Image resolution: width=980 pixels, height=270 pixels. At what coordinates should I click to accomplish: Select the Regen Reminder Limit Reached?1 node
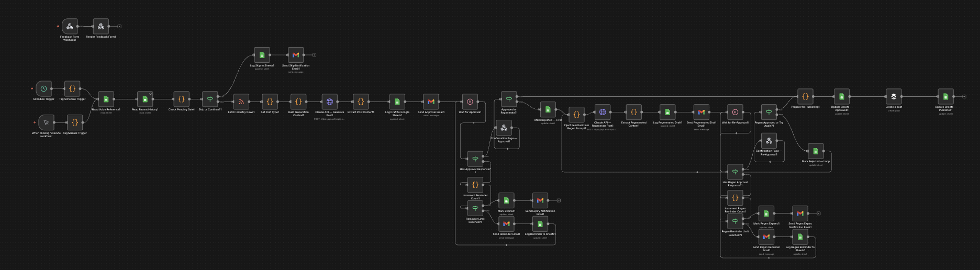pyautogui.click(x=735, y=221)
